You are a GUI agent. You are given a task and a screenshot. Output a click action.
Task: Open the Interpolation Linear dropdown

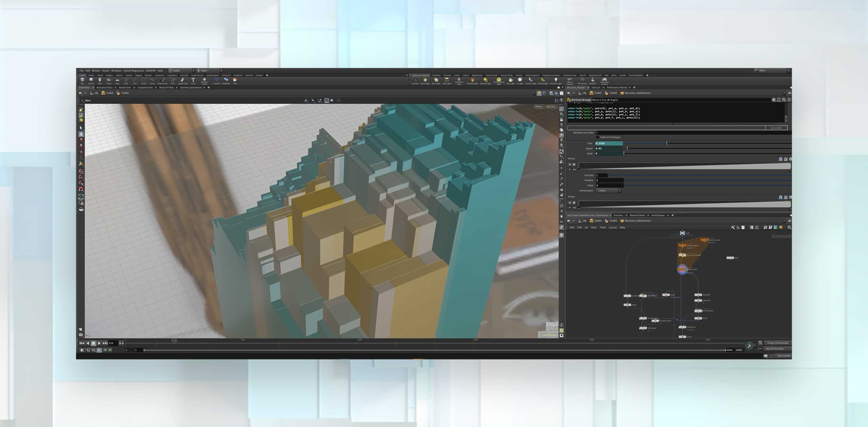pyautogui.click(x=609, y=191)
